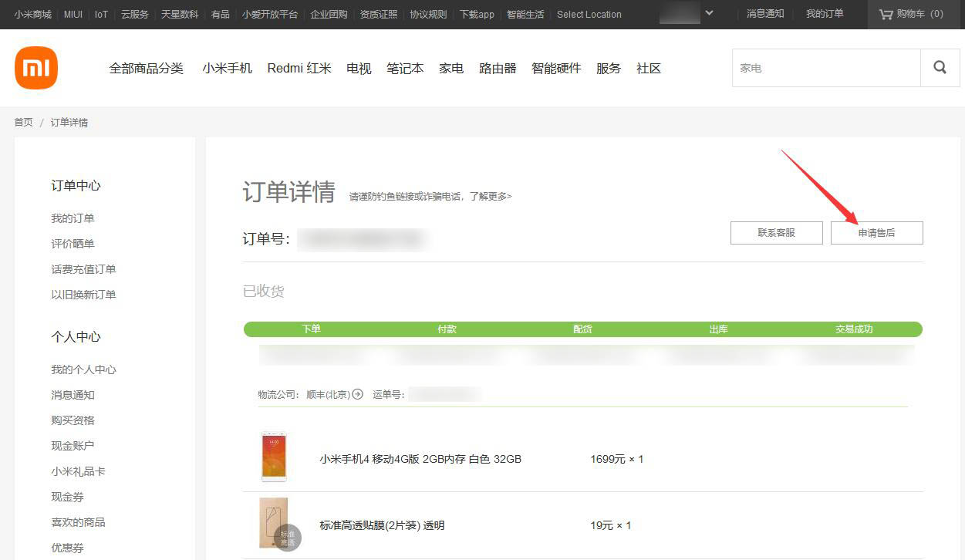Click the 天星数科 top bar link
965x560 pixels.
(x=180, y=14)
